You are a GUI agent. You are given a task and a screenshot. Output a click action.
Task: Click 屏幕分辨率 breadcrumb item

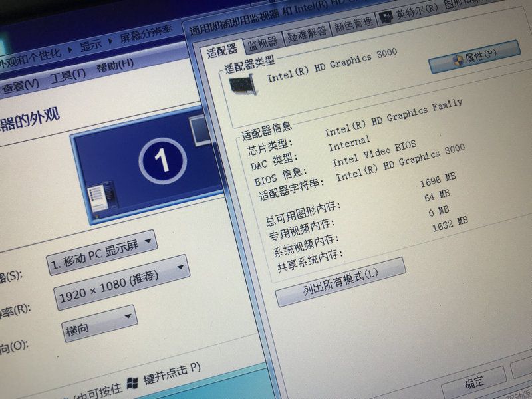[146, 34]
